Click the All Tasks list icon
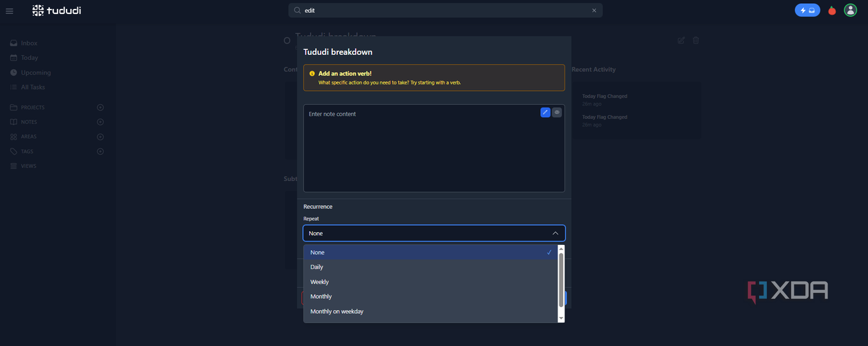This screenshot has height=346, width=868. 13,87
